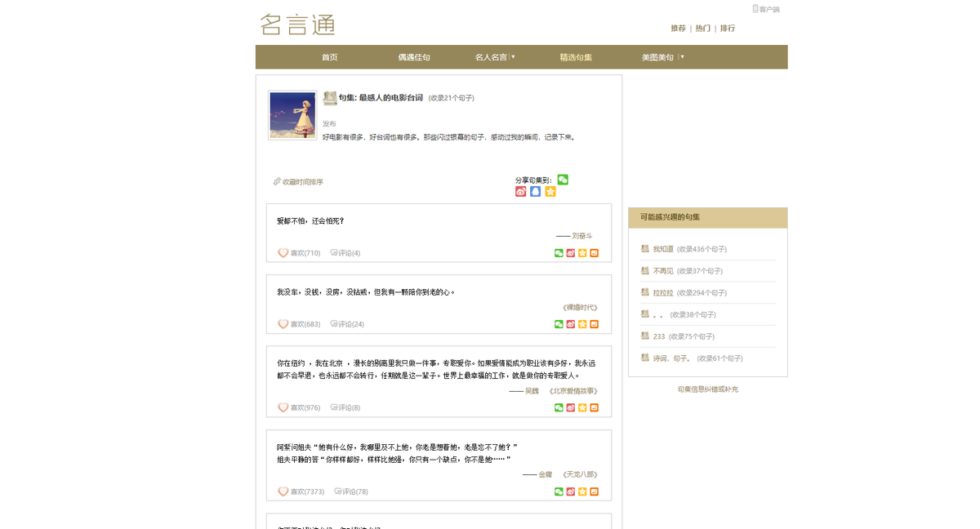This screenshot has height=529, width=980.
Task: Open 美图美句 navigation item
Action: click(657, 57)
